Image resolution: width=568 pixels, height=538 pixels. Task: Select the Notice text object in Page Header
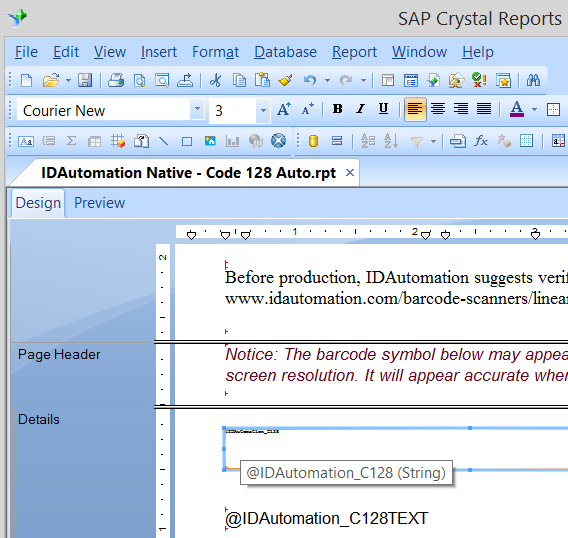coord(396,365)
